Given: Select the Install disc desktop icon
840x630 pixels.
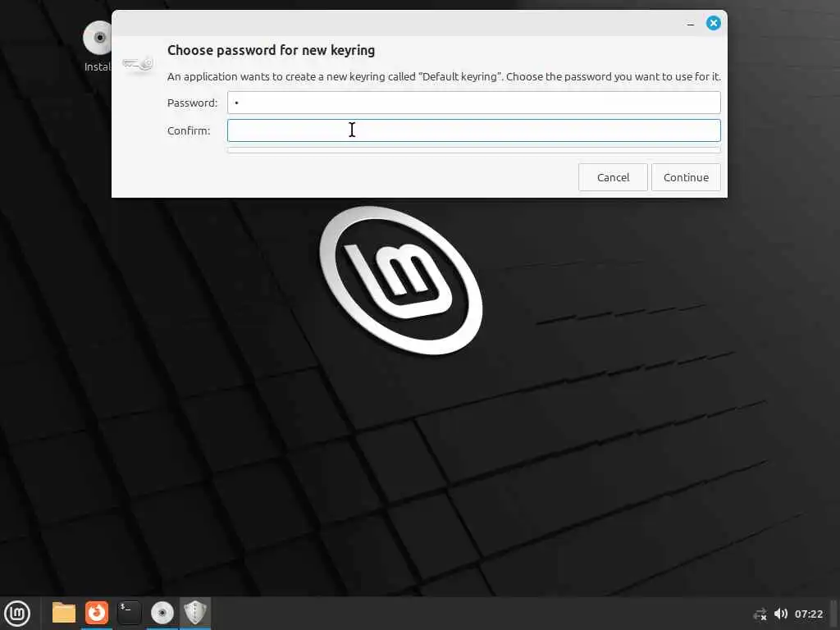Looking at the screenshot, I should click(x=98, y=46).
